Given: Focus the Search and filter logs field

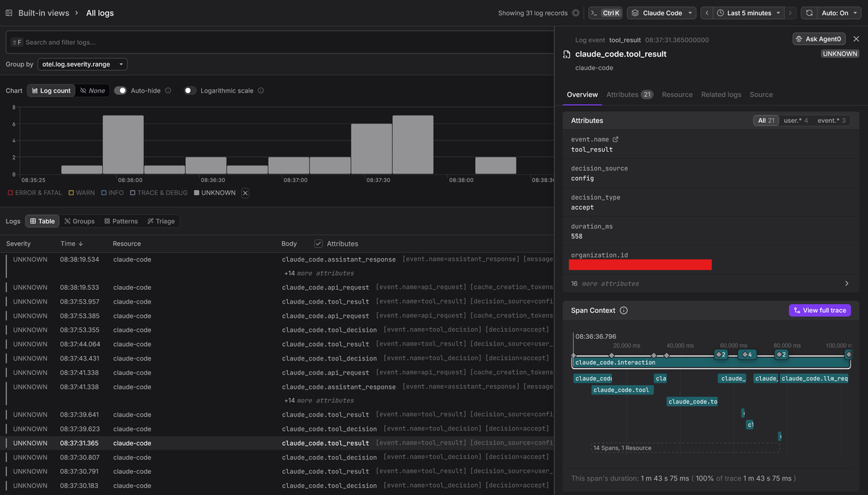Looking at the screenshot, I should (280, 42).
